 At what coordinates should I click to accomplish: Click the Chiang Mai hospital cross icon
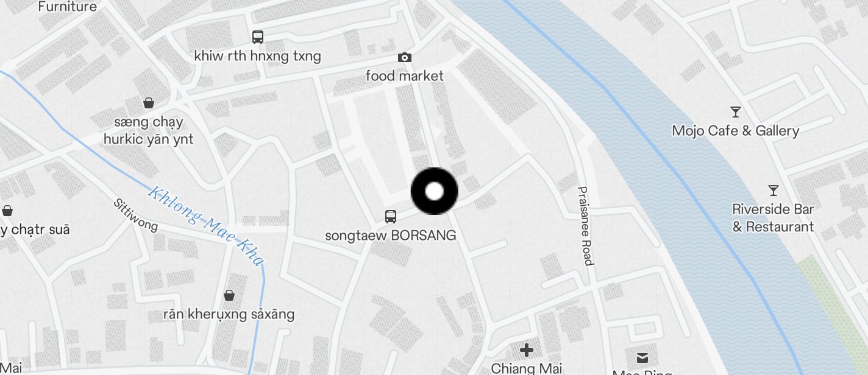click(527, 350)
